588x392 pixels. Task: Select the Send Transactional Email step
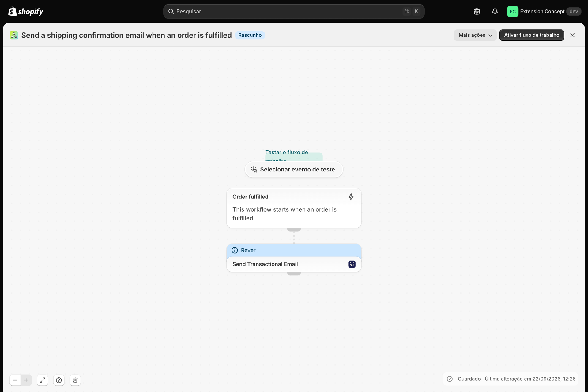(294, 264)
